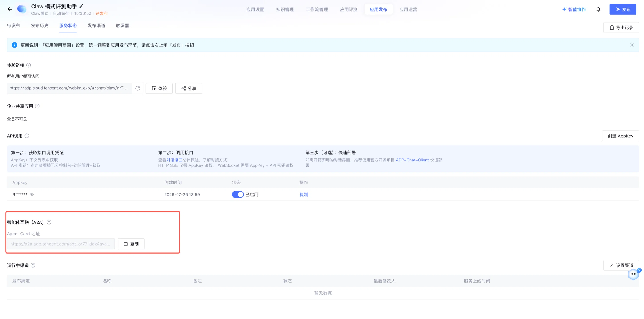644x319 pixels.
Task: Click the blue 发布 button
Action: [x=623, y=9]
